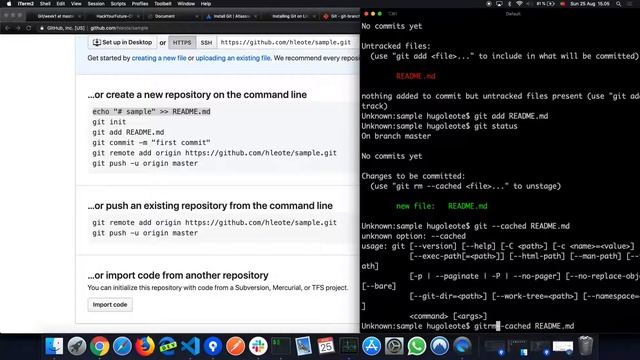Select SSH clone URL option
The width and height of the screenshot is (640, 360).
[206, 42]
